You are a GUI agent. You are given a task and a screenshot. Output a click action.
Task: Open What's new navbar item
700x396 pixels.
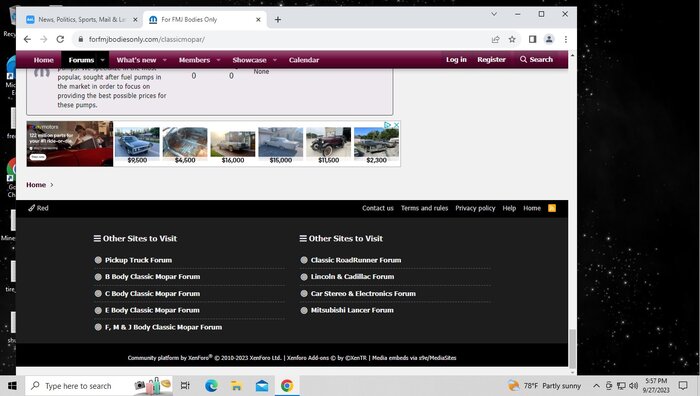(136, 60)
